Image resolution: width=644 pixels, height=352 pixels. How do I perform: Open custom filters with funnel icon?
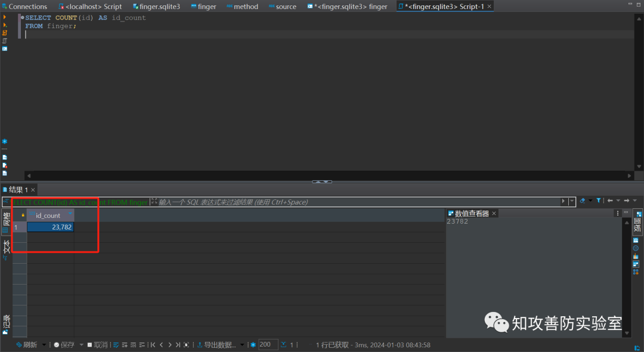pos(599,200)
